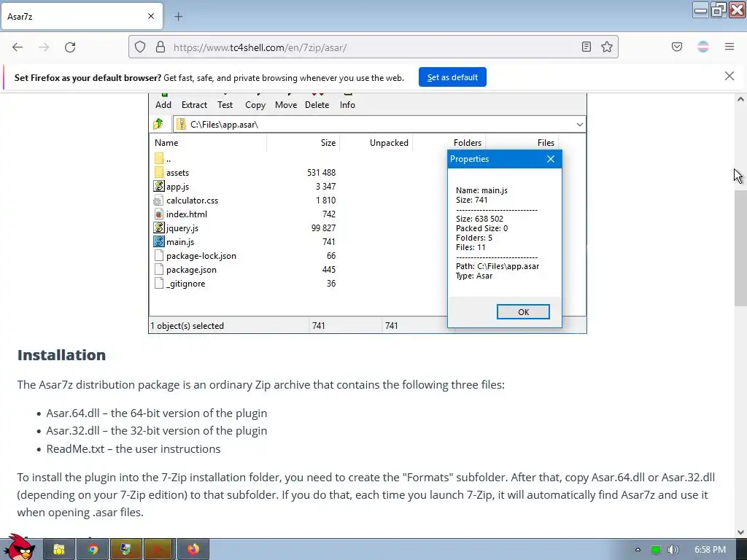Select the jquery.js file icon
This screenshot has height=560, width=747.
[x=159, y=227]
